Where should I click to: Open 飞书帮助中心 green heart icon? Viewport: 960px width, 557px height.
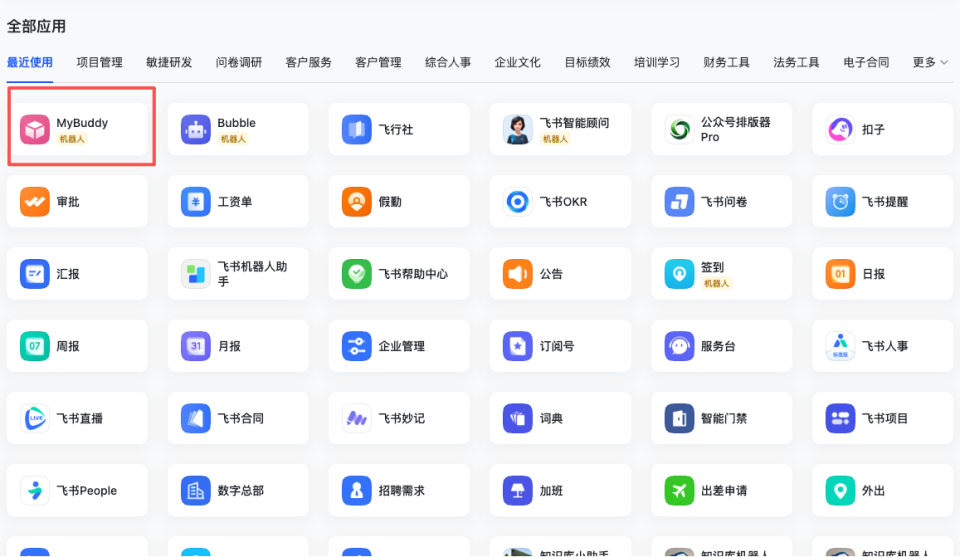(357, 274)
